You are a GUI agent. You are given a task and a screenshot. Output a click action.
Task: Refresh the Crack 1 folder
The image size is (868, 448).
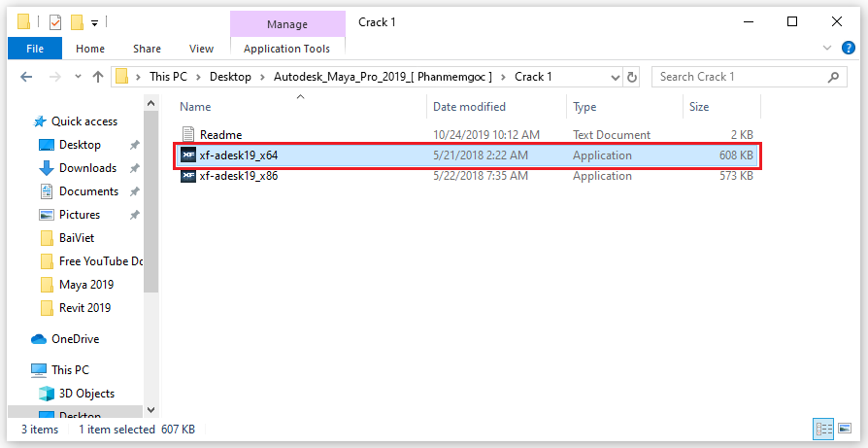click(x=632, y=77)
